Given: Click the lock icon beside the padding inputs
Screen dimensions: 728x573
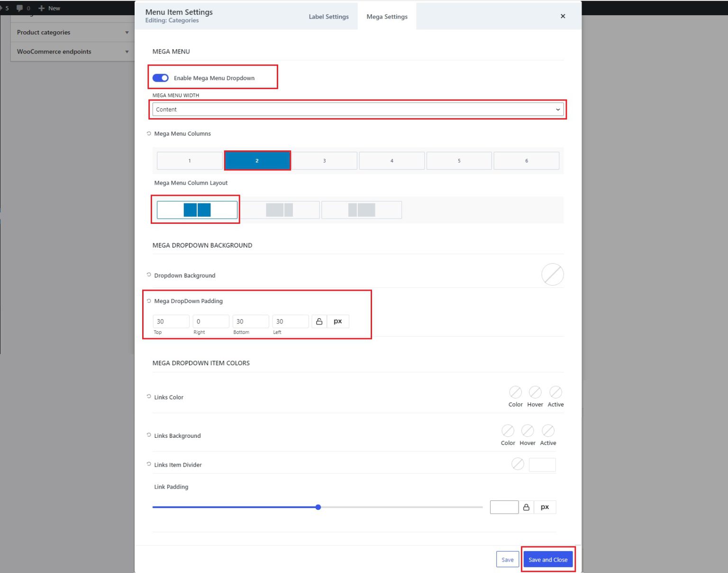Looking at the screenshot, I should click(x=318, y=321).
